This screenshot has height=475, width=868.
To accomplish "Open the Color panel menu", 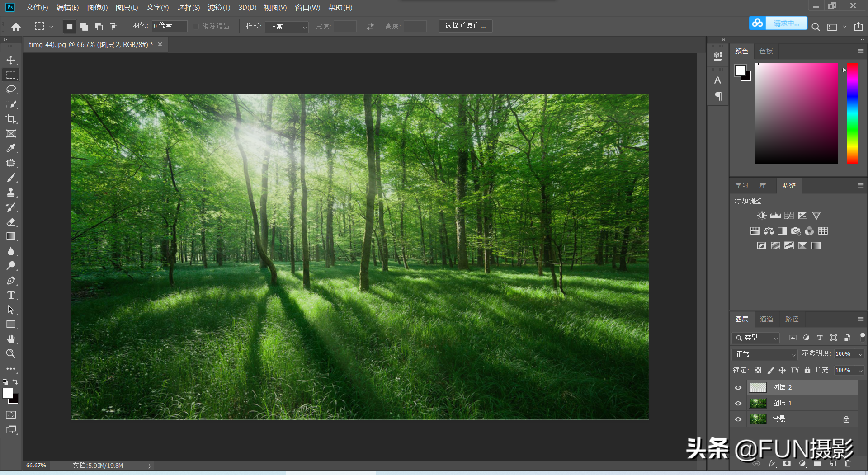I will click(861, 51).
